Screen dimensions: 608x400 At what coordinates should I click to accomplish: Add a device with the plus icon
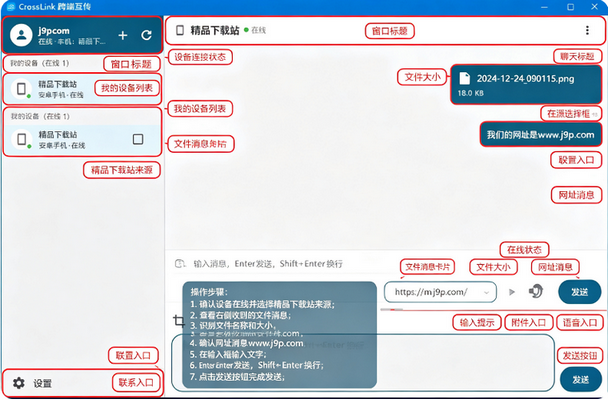pyautogui.click(x=123, y=35)
